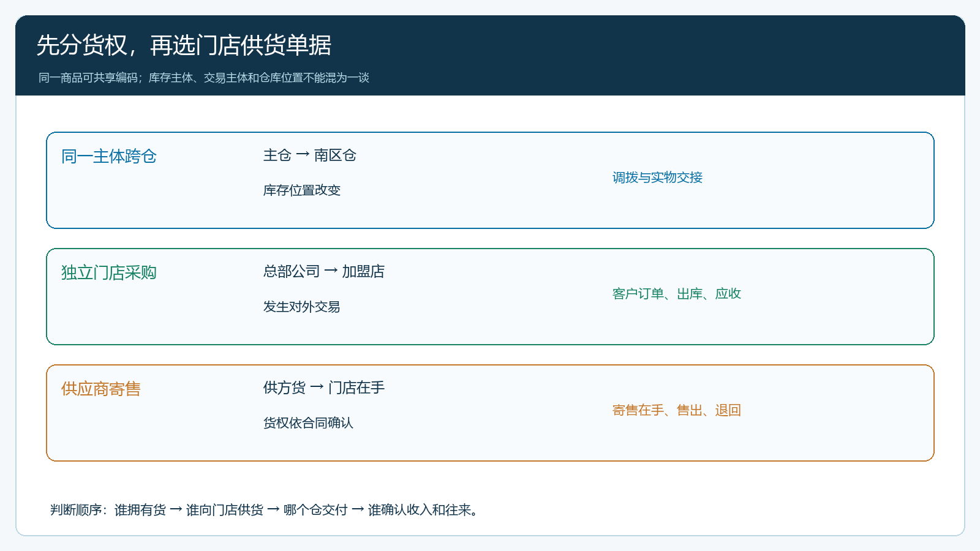The height and width of the screenshot is (551, 980).
Task: Click the text 发生对外交易
Action: point(302,307)
